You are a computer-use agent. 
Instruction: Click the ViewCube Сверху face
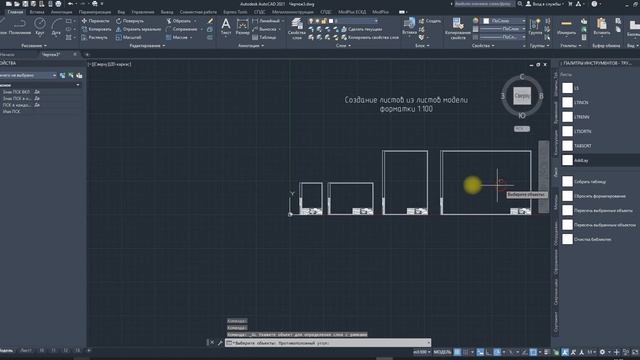point(522,96)
